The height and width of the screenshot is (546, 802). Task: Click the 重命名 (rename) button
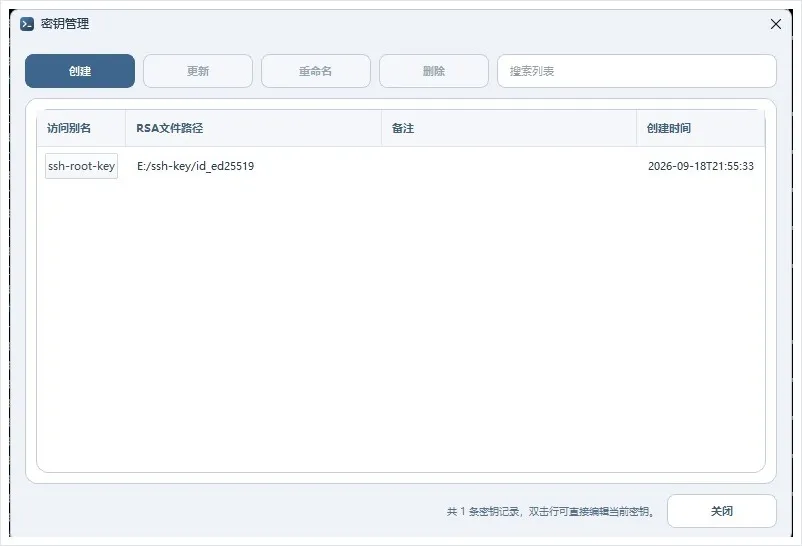(x=316, y=71)
